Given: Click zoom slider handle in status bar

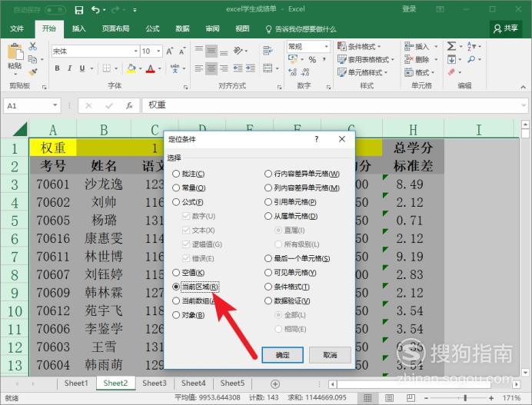Looking at the screenshot, I should (x=465, y=397).
